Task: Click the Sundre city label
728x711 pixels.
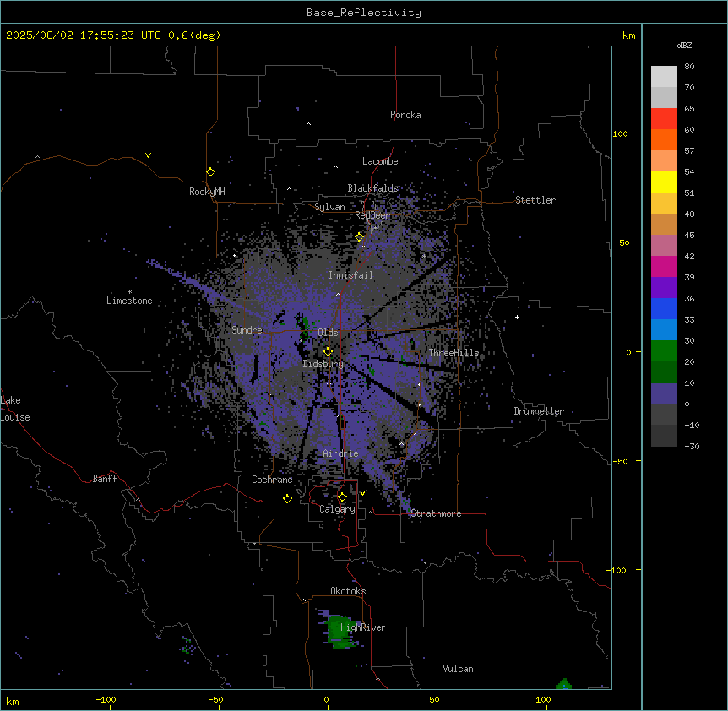Action: pos(247,330)
